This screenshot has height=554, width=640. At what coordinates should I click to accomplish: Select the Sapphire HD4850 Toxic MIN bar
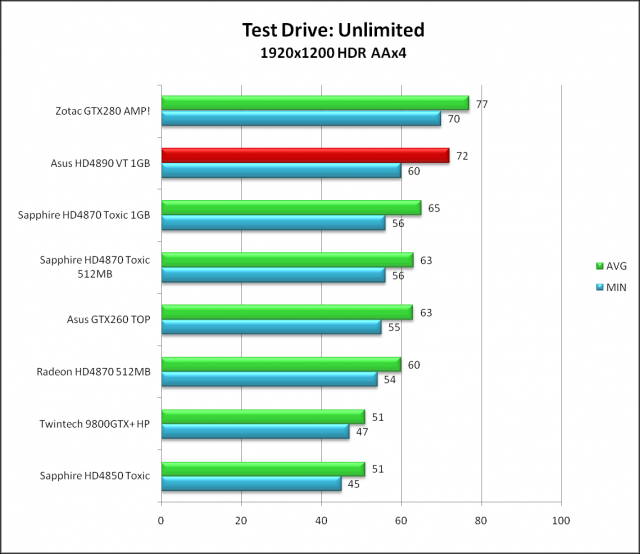251,484
